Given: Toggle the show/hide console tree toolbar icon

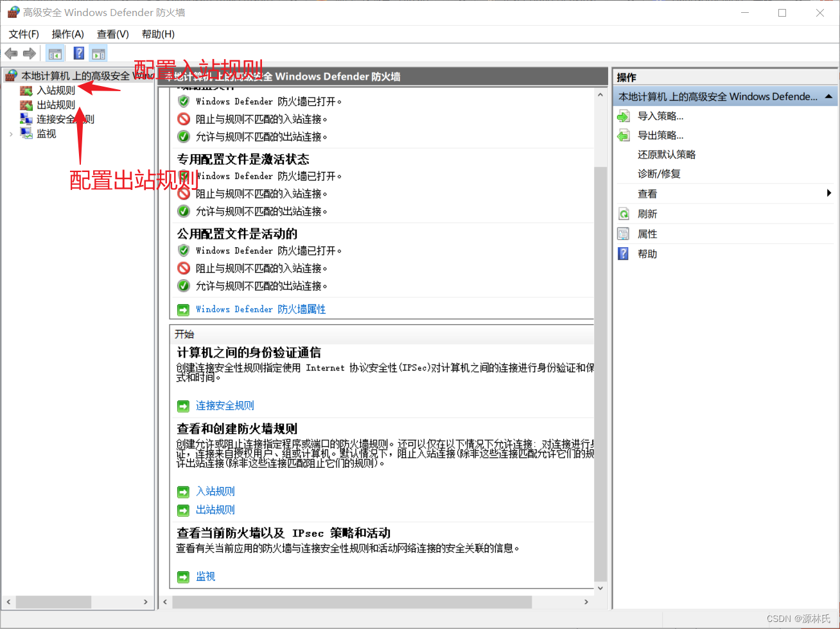Looking at the screenshot, I should pos(55,53).
